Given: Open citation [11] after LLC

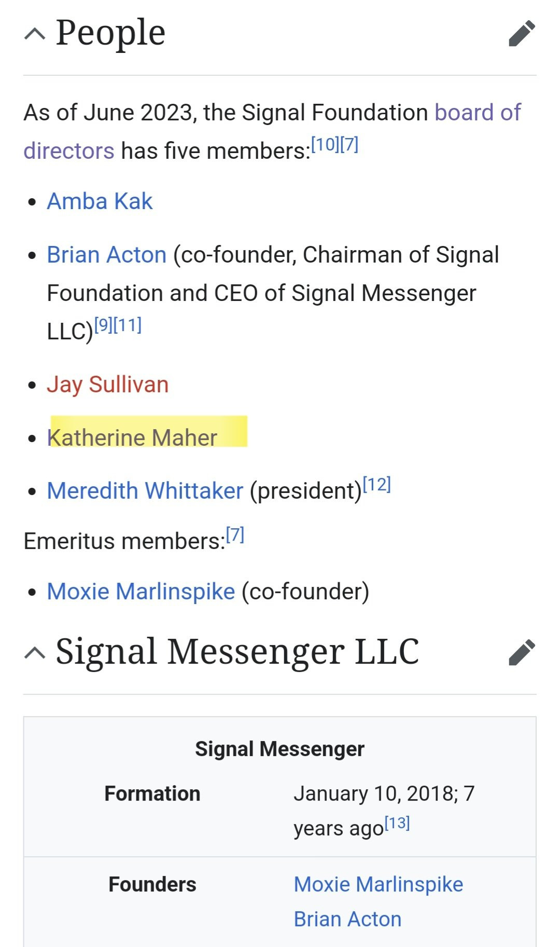Looking at the screenshot, I should (128, 325).
